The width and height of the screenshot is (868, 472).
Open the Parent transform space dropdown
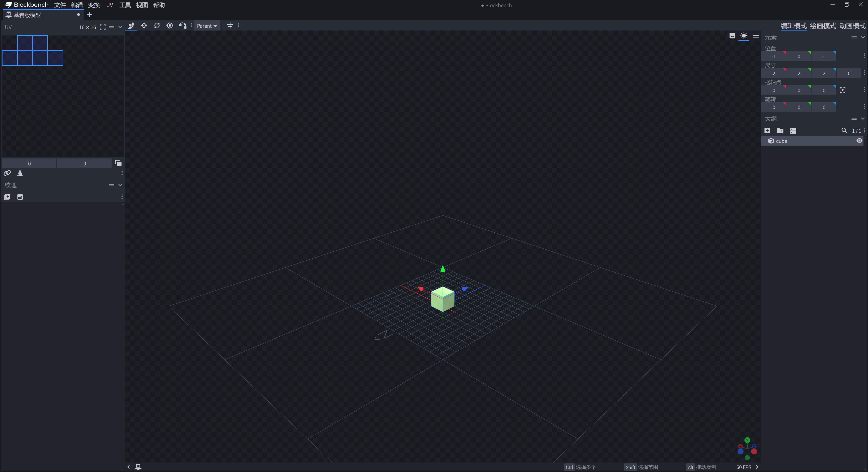(207, 26)
